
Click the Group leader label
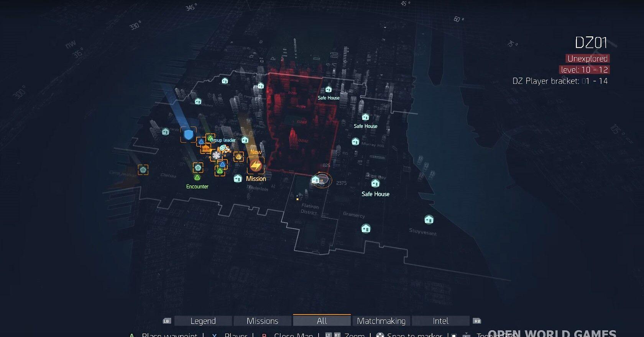click(x=223, y=140)
